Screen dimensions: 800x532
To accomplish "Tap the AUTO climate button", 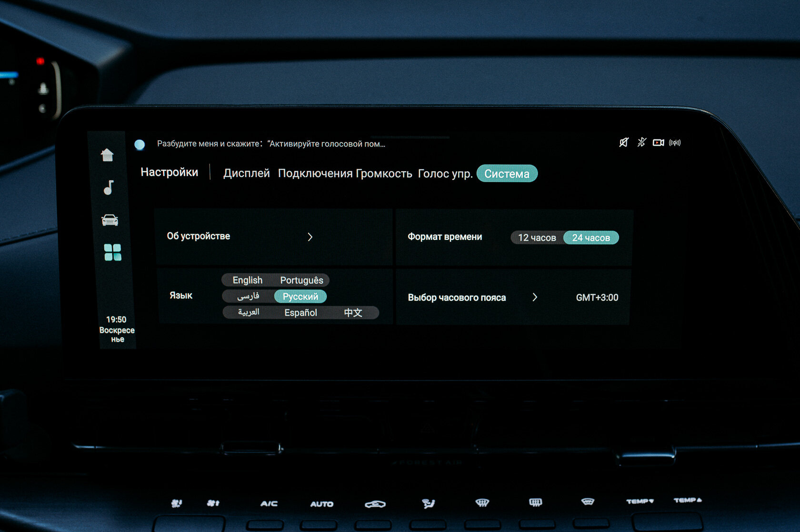I will [322, 504].
